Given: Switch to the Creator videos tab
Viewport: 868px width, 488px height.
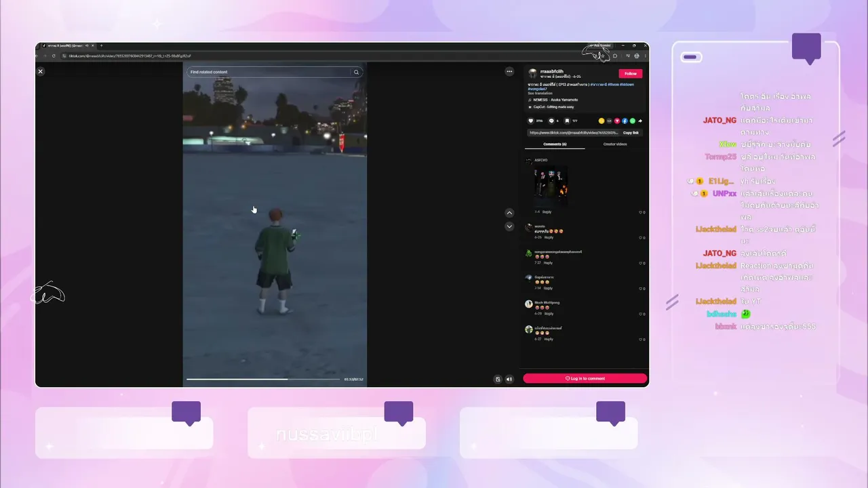Looking at the screenshot, I should (615, 144).
